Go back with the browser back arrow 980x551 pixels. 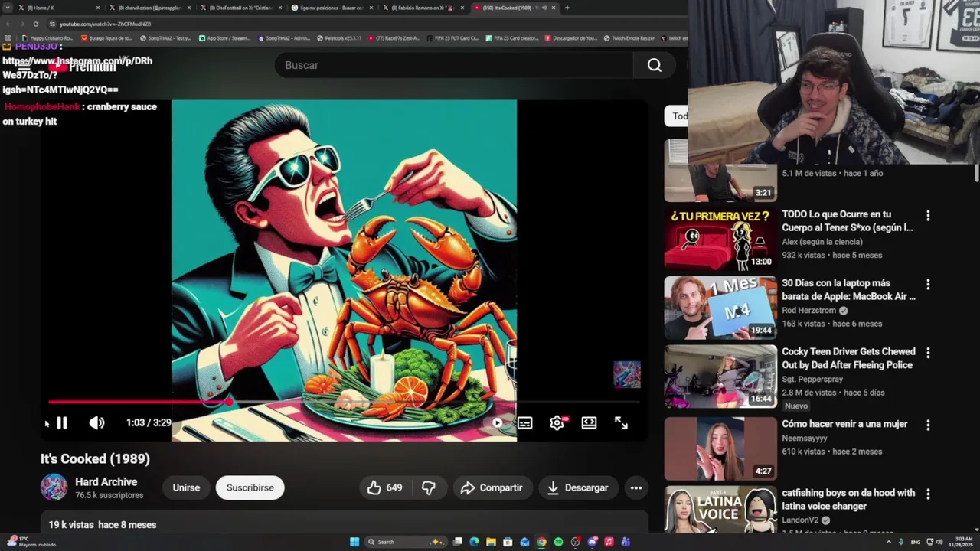tap(8, 24)
